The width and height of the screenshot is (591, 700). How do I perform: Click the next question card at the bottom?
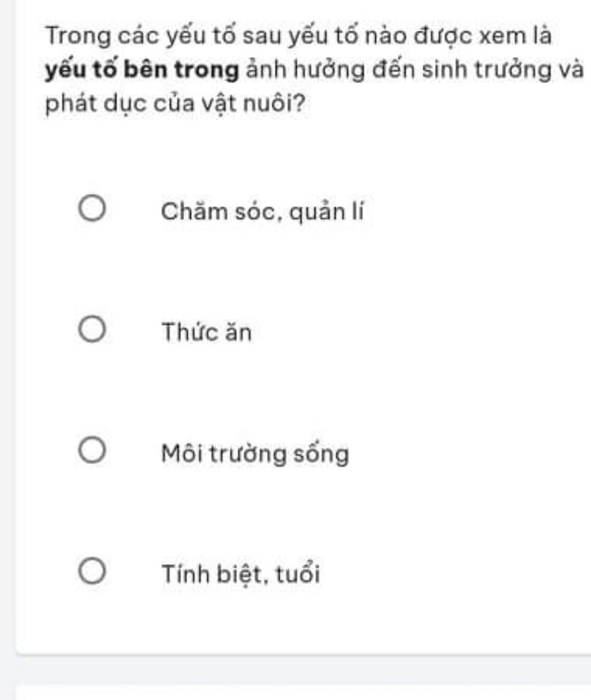click(x=302, y=692)
